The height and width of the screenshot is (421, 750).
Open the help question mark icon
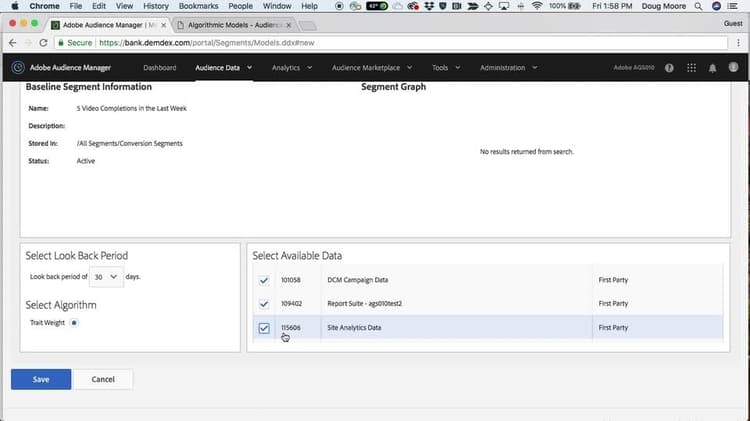tap(669, 68)
